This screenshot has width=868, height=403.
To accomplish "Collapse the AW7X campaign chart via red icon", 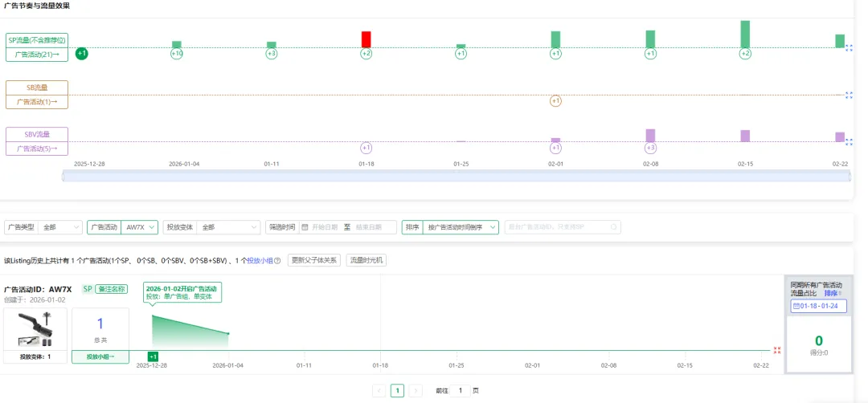I will point(776,350).
